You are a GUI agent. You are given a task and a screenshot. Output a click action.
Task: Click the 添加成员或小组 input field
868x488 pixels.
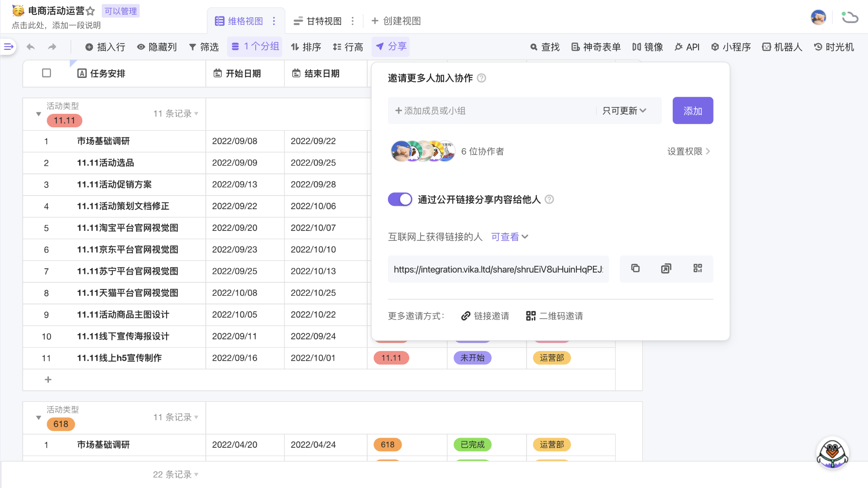[x=492, y=111]
